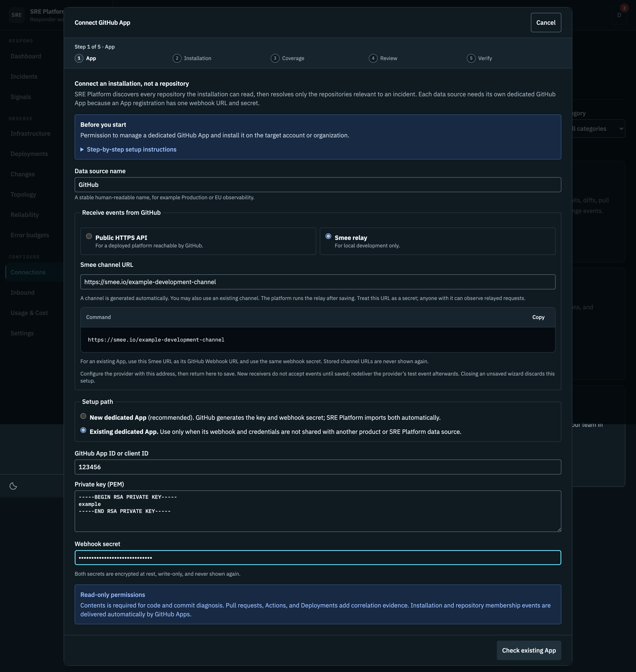Click 'Verify' step label
Screen dimensions: 636x672
(x=485, y=58)
